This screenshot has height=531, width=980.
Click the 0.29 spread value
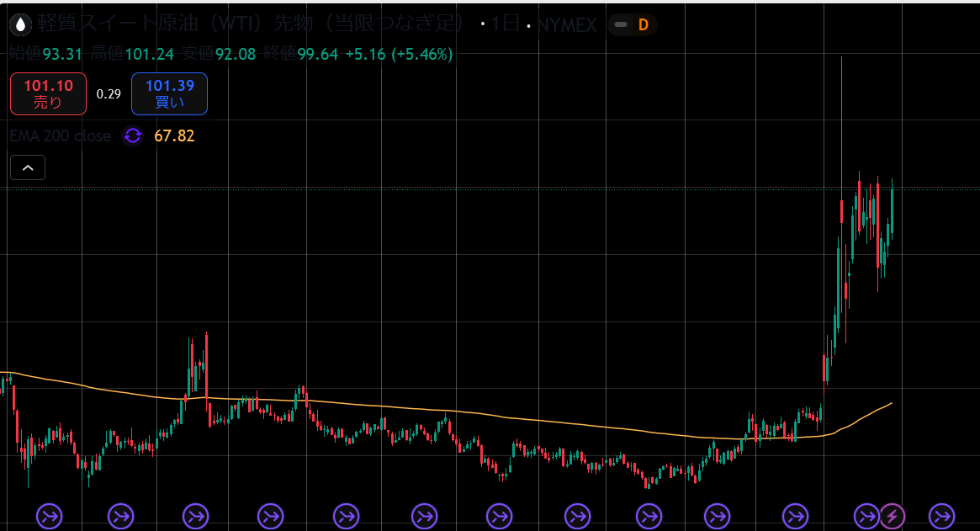click(109, 93)
